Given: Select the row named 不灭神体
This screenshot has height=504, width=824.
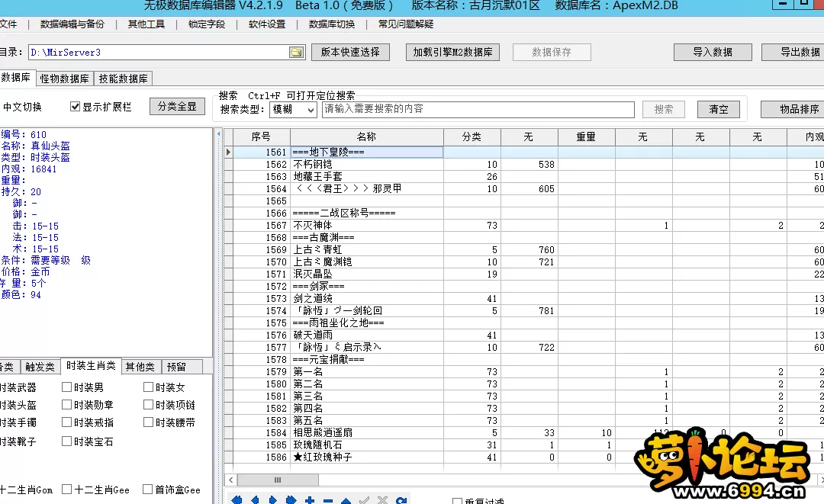Looking at the screenshot, I should tap(523, 225).
